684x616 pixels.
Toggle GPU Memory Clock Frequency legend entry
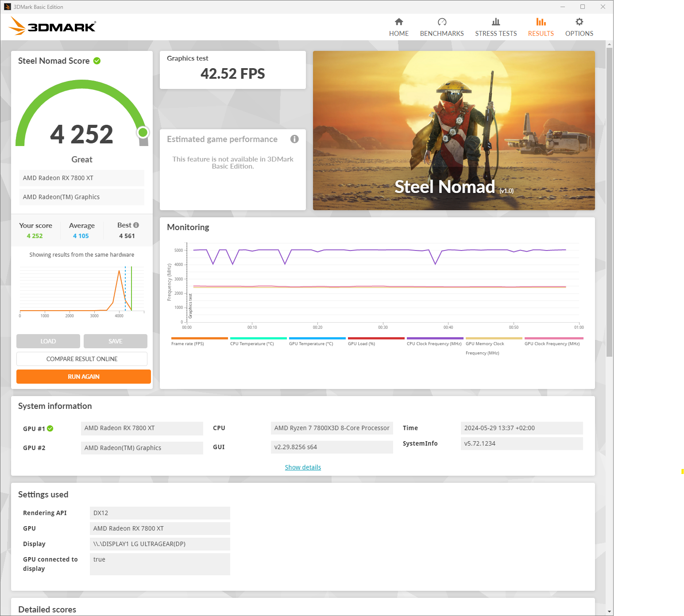494,346
